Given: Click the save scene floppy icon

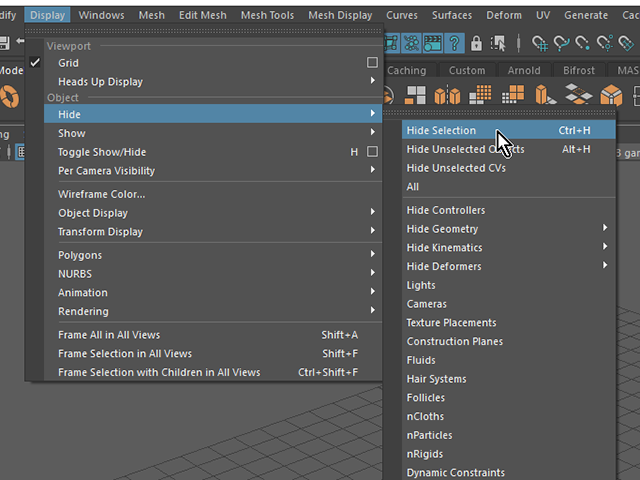Looking at the screenshot, I should pos(4,43).
